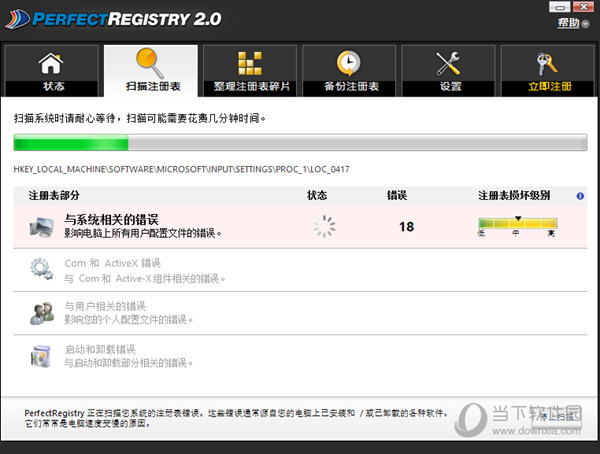The height and width of the screenshot is (454, 600).
Task: Select the 启动和卸载错误 row
Action: (300, 356)
